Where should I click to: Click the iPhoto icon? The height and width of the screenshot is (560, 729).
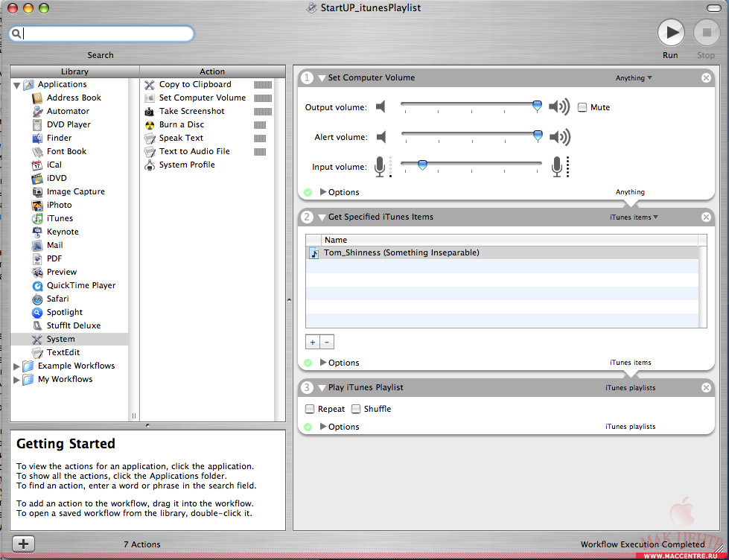37,205
